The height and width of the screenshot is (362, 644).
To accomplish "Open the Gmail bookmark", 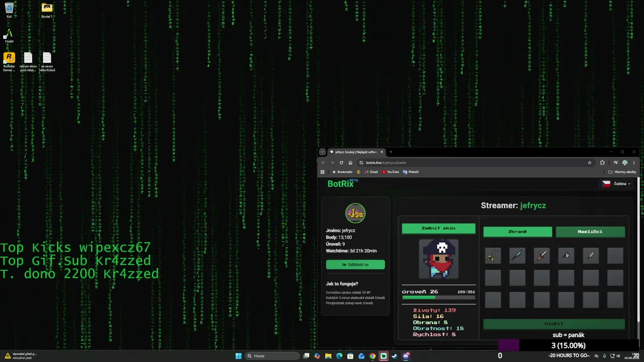I will [x=372, y=172].
